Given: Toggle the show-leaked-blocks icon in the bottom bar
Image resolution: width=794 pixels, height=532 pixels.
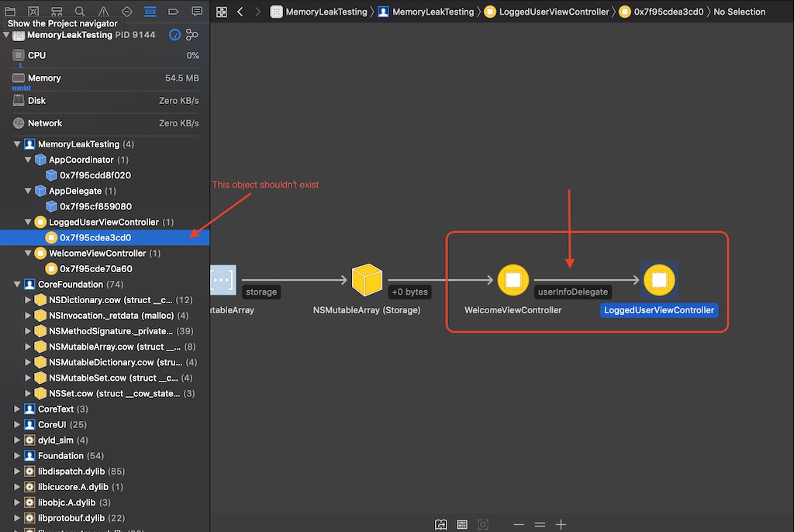Looking at the screenshot, I should 462,524.
